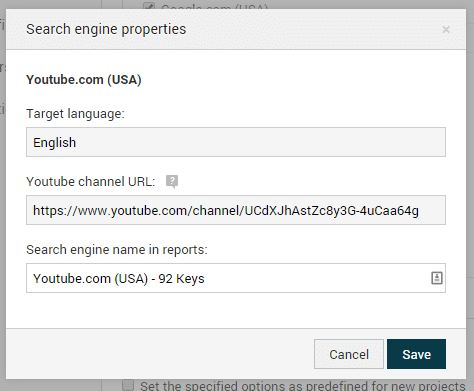This screenshot has height=391, width=474.
Task: Click the Search engine name in reports label
Action: (117, 250)
